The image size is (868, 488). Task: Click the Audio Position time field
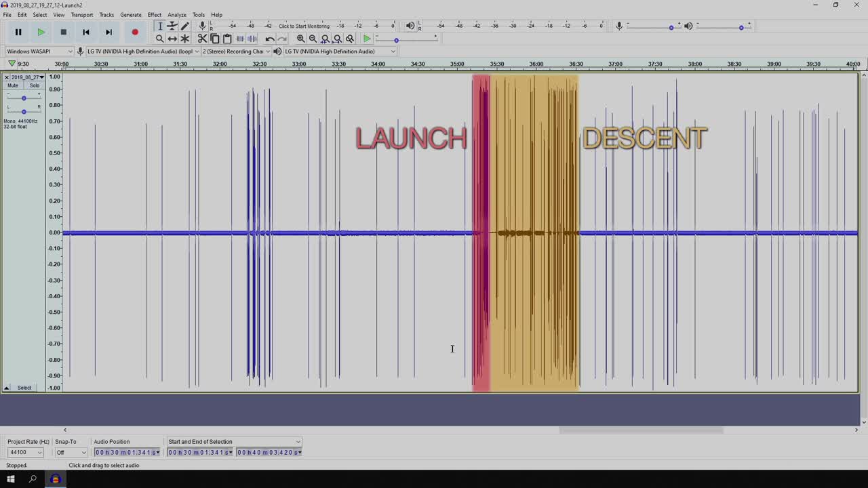127,452
